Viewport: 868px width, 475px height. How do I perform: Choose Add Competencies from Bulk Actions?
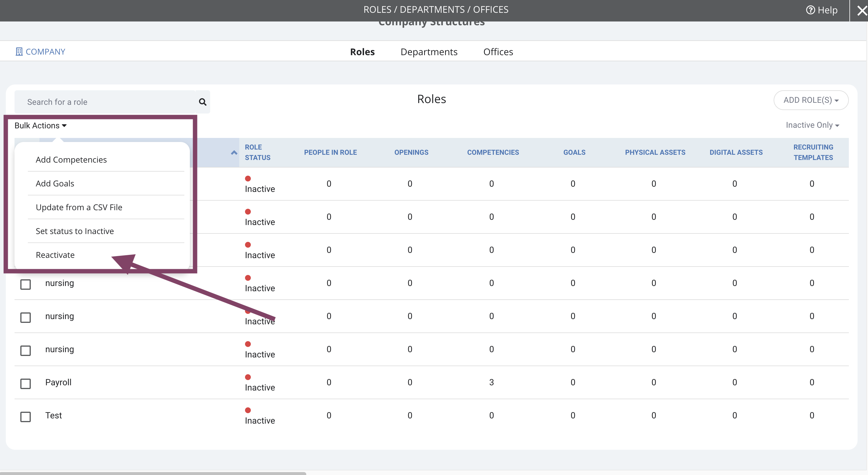(x=71, y=159)
